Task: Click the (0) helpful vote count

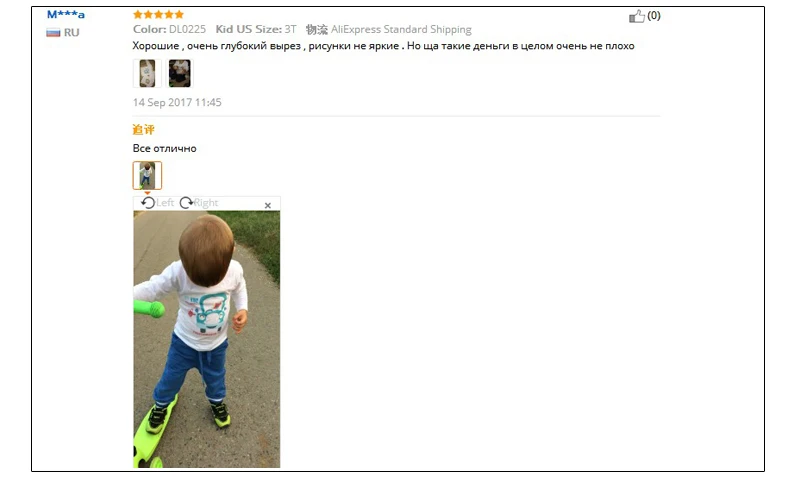Action: pyautogui.click(x=654, y=16)
